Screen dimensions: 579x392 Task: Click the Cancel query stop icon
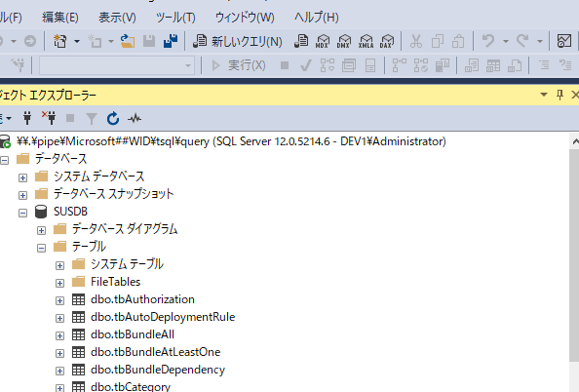(x=285, y=65)
